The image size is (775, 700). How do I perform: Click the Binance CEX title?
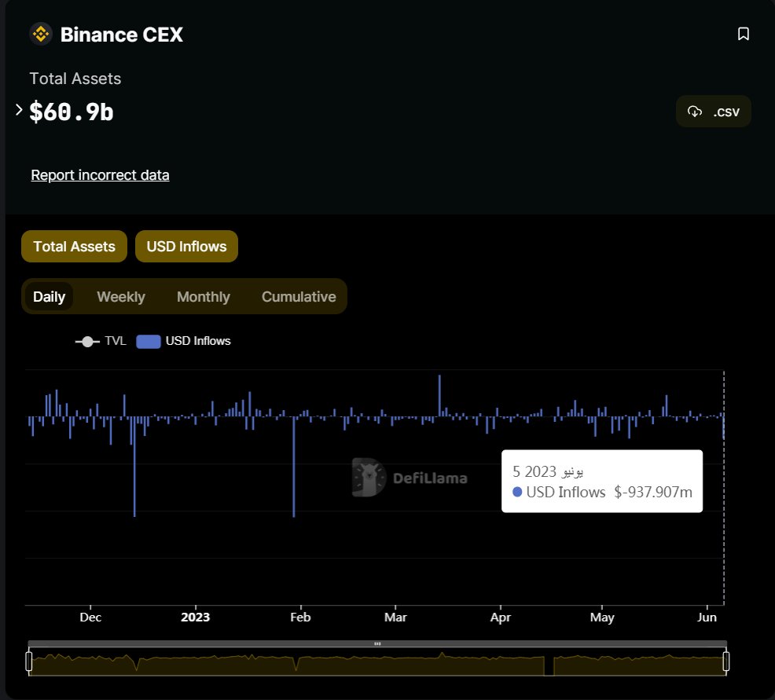click(122, 35)
